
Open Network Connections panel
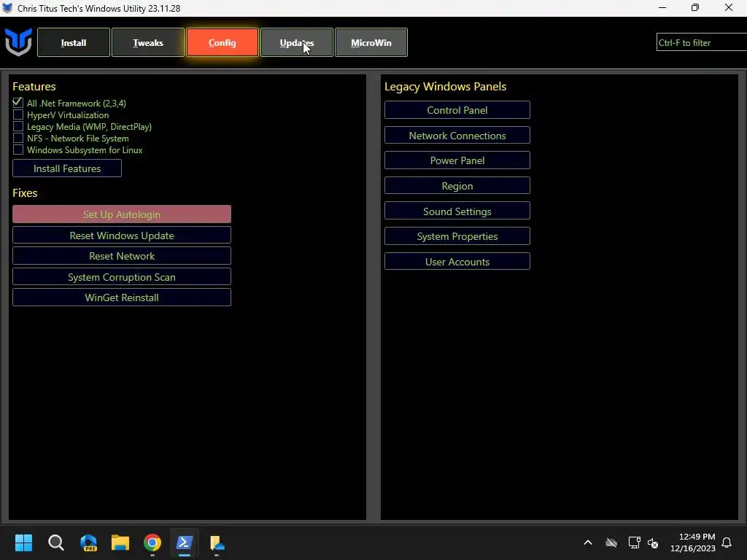pyautogui.click(x=457, y=135)
